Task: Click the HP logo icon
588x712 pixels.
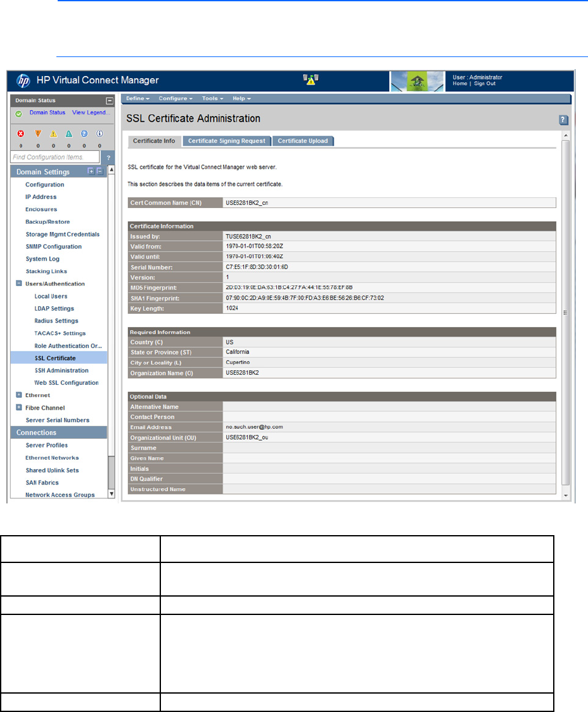Action: click(23, 81)
